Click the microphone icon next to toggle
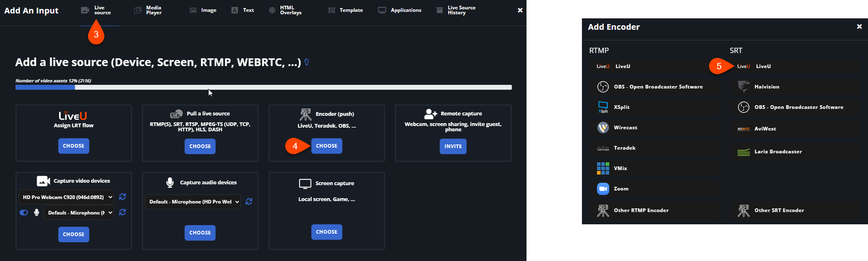The width and height of the screenshot is (868, 261). [37, 212]
